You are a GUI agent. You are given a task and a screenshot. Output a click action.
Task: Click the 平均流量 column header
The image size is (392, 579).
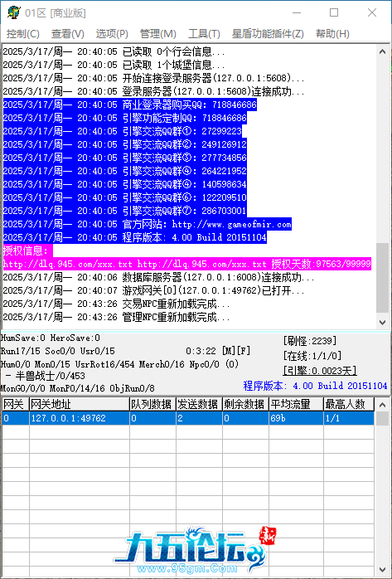coord(296,404)
